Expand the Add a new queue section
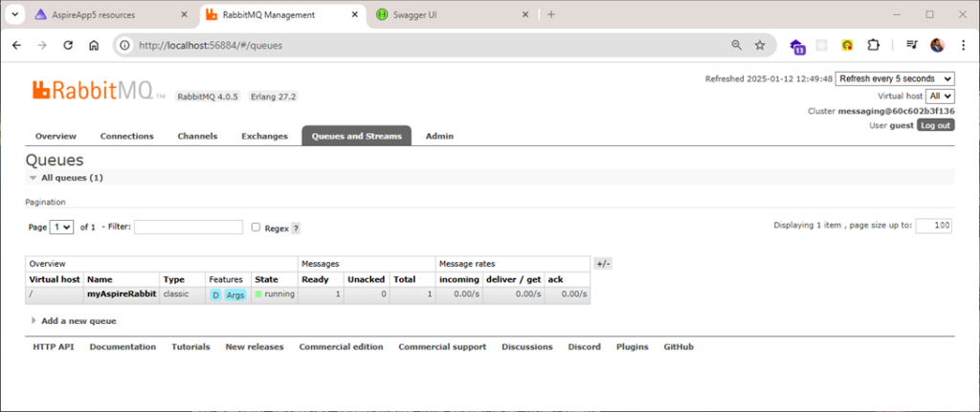The image size is (980, 412). (78, 321)
